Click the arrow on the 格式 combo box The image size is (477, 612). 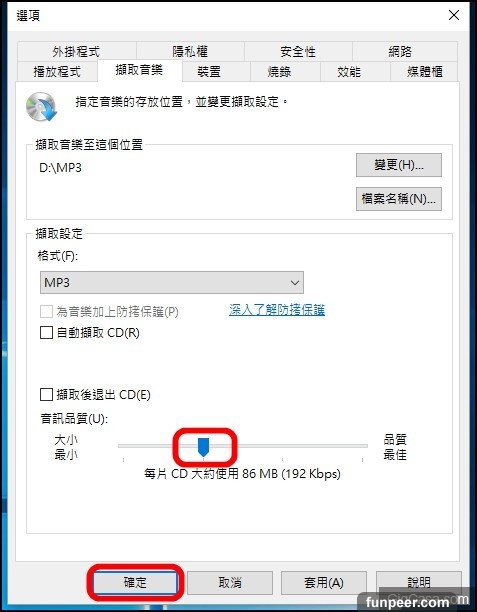click(295, 283)
